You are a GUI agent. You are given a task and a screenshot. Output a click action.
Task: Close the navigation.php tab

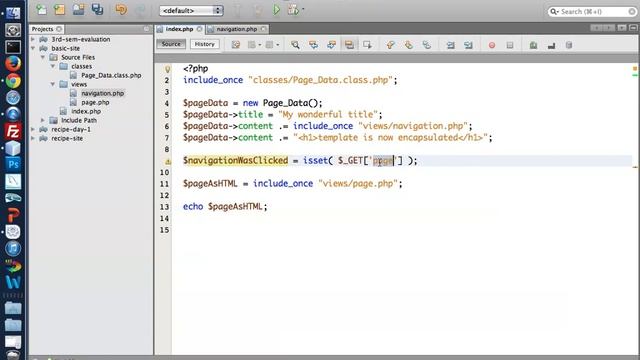point(264,29)
